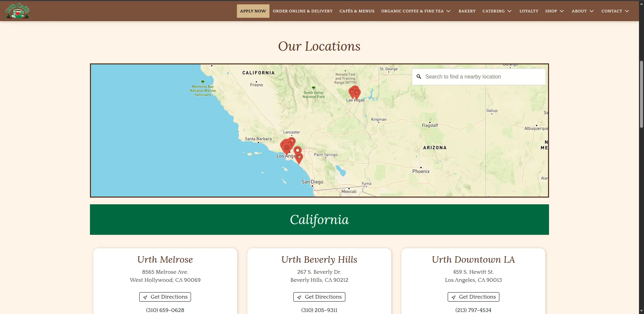The height and width of the screenshot is (314, 644).
Task: Click the Death Valley National Park tree icon
Action: click(x=313, y=88)
